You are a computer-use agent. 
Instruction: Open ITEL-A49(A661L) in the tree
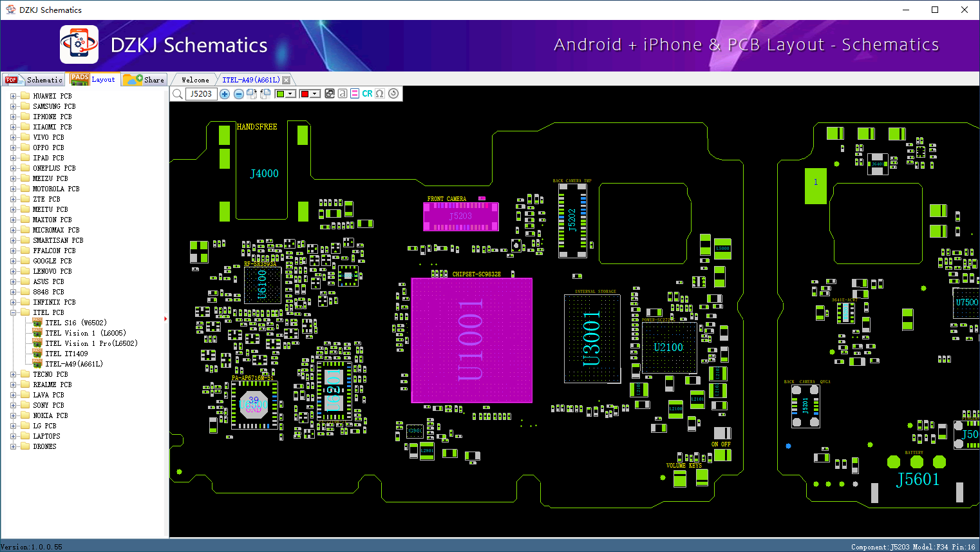[x=74, y=364]
